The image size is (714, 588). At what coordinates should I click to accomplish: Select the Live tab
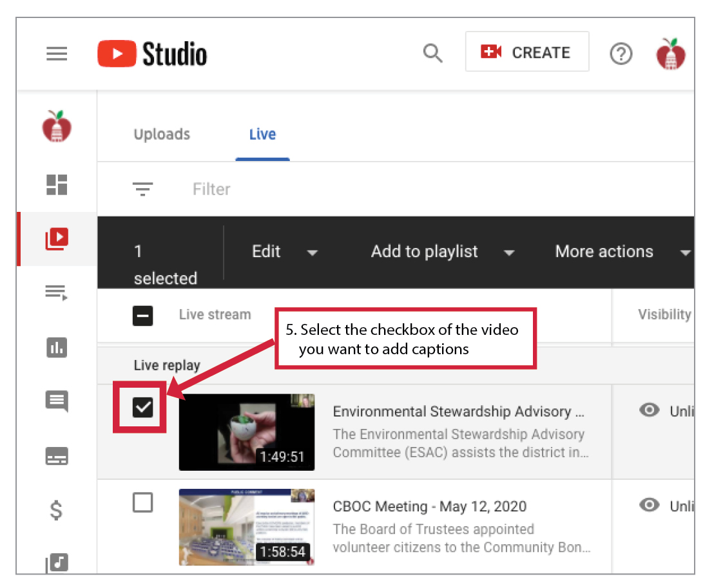coord(262,135)
